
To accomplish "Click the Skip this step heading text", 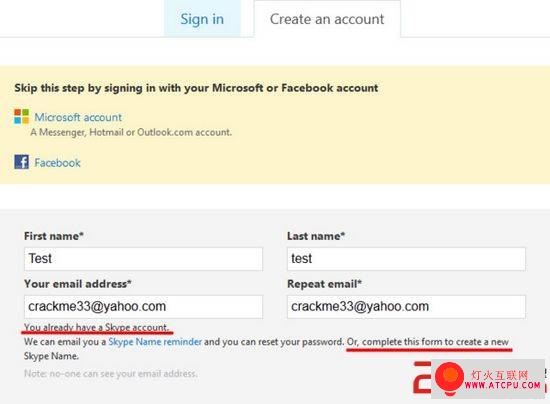I will 196,88.
